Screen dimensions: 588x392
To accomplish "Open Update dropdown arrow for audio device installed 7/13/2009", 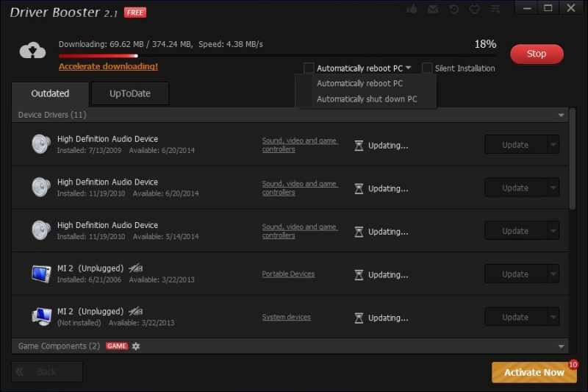I will (553, 144).
